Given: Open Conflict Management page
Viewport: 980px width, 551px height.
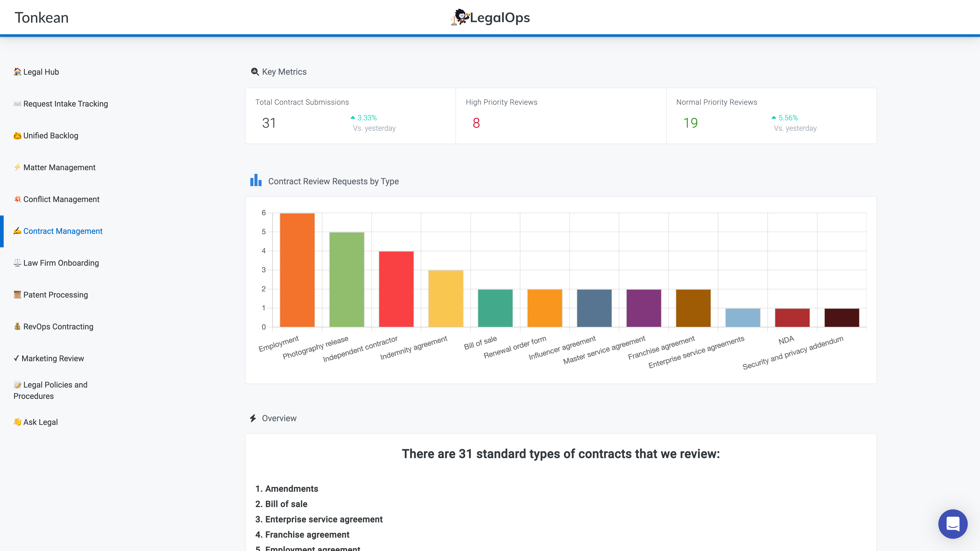Looking at the screenshot, I should coord(61,199).
